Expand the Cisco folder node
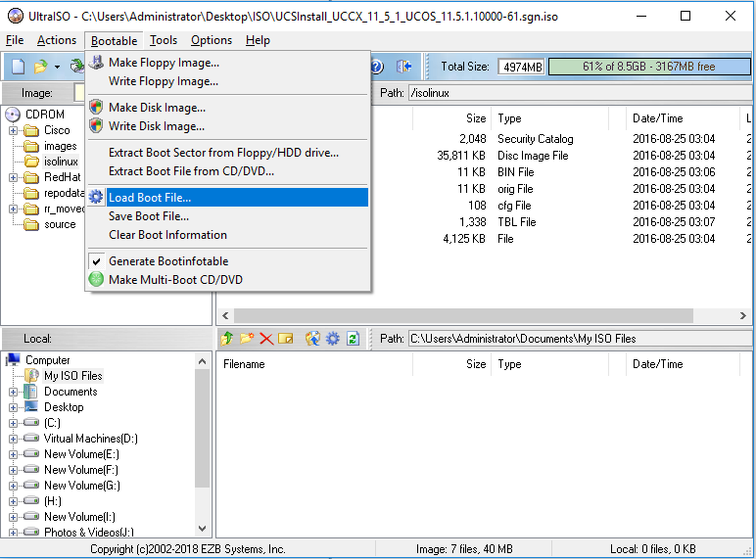This screenshot has width=756, height=559. coord(13,130)
